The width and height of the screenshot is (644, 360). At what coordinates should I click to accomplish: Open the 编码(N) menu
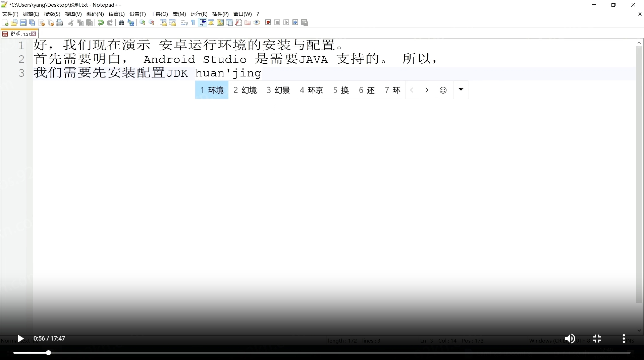coord(95,14)
